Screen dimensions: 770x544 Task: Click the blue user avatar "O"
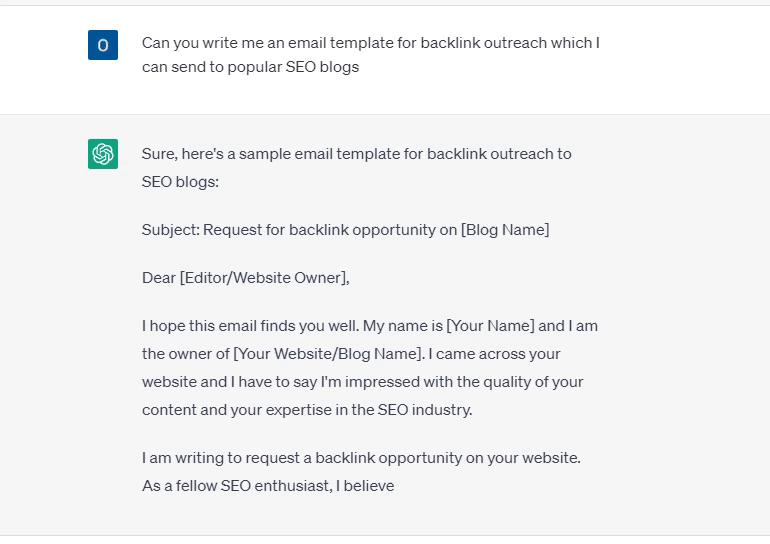[x=103, y=45]
